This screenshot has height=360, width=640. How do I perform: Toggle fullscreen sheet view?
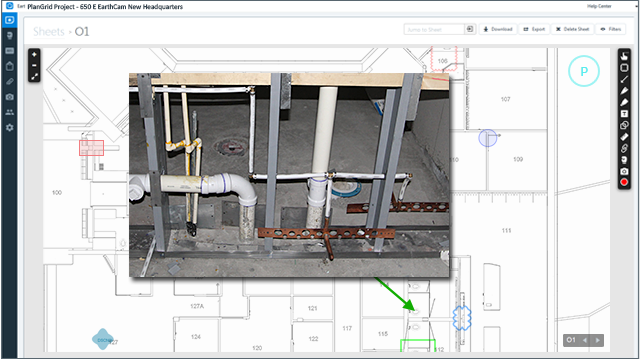tap(34, 76)
